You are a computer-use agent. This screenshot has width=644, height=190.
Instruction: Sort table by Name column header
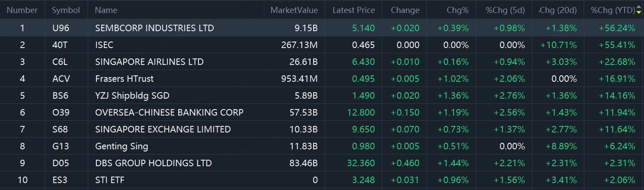(106, 10)
